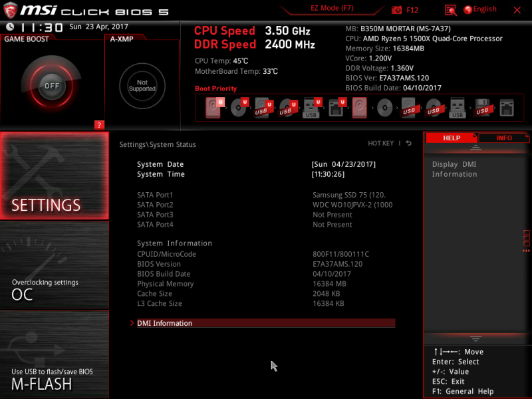Switch to EZ Mode (F7)

coord(332,8)
